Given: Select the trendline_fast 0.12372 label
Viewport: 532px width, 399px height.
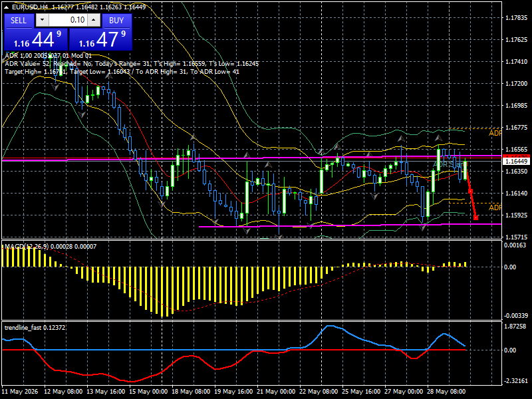Looking at the screenshot, I should (x=35, y=328).
